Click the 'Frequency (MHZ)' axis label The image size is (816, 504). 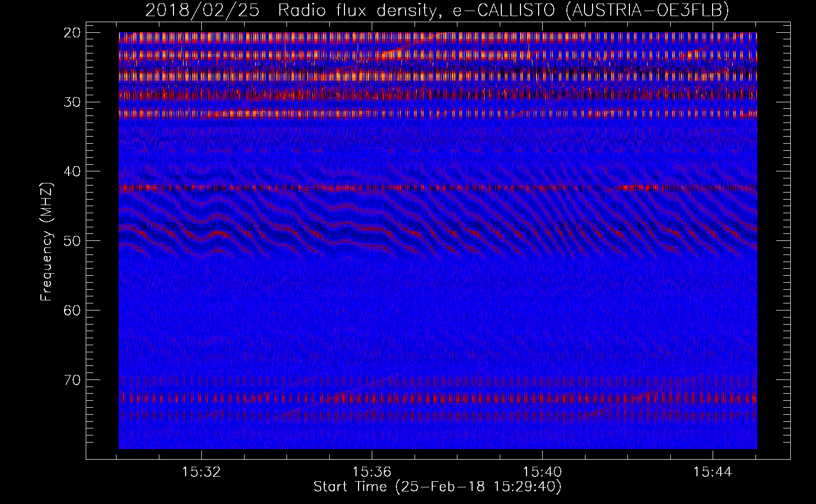coord(46,241)
